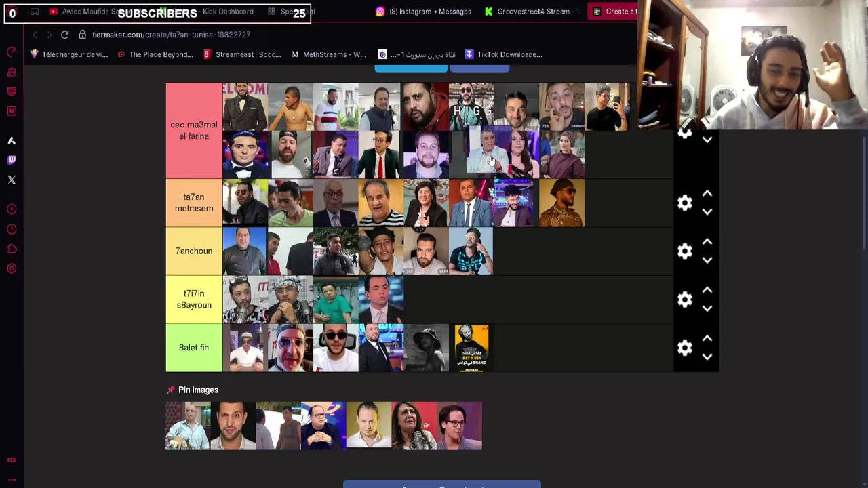Select black bucket-hat thumbnail in 8alet fih row
Image resolution: width=868 pixels, height=488 pixels.
pos(426,348)
